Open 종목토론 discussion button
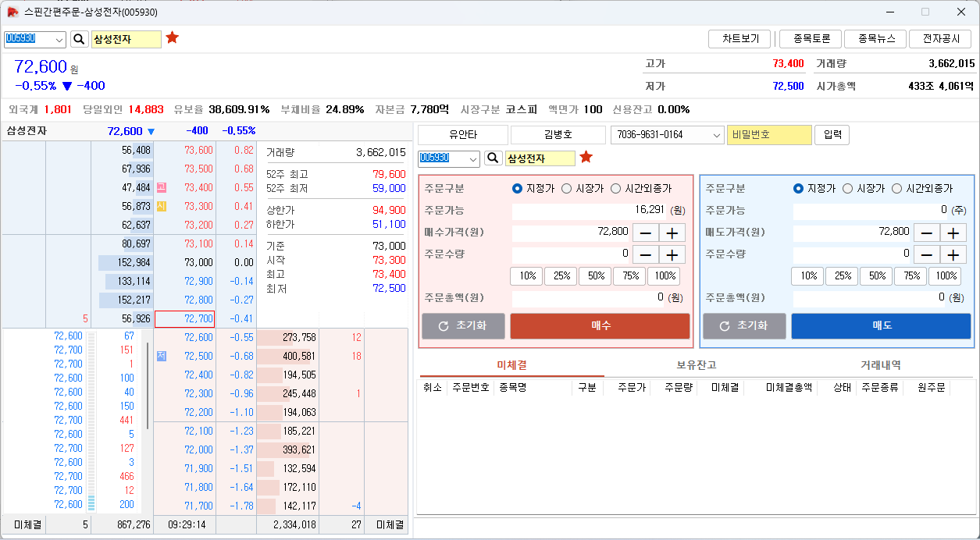980x540 pixels. (810, 39)
